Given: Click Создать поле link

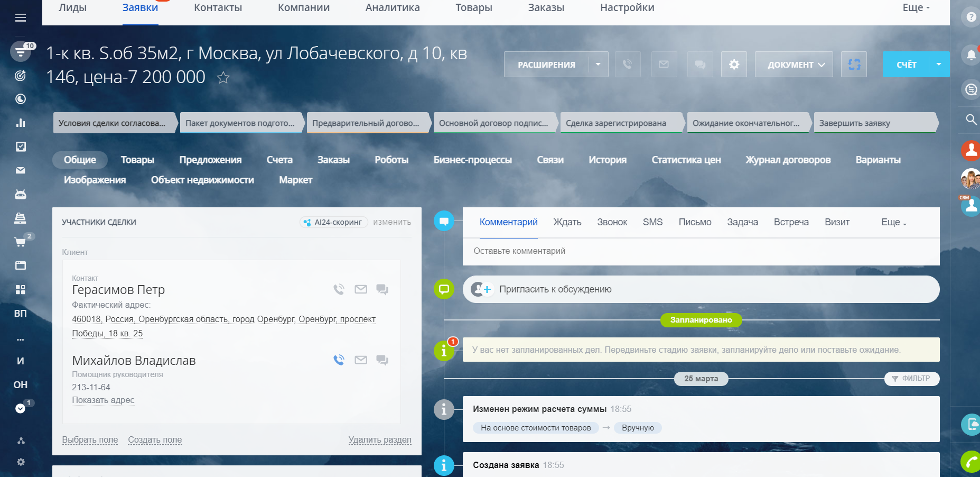Looking at the screenshot, I should (155, 440).
